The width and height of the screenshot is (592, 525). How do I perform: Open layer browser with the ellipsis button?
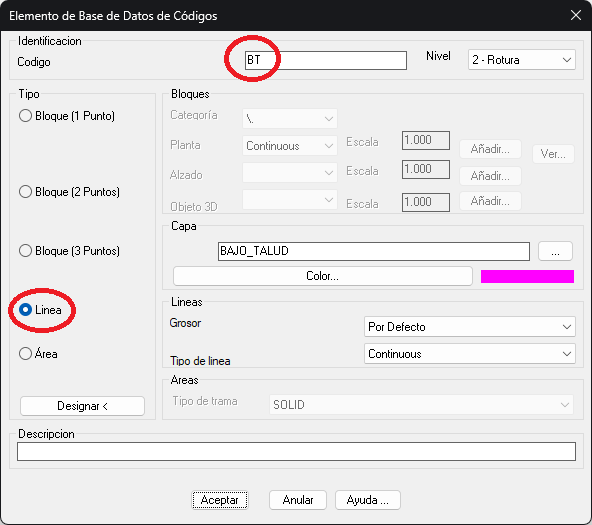[x=555, y=251]
